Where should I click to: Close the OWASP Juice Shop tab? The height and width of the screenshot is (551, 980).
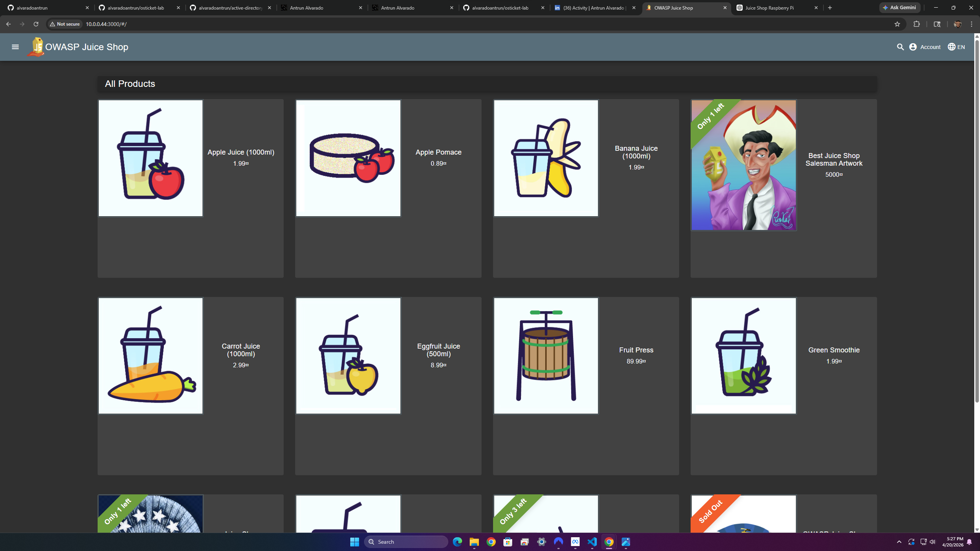tap(725, 8)
